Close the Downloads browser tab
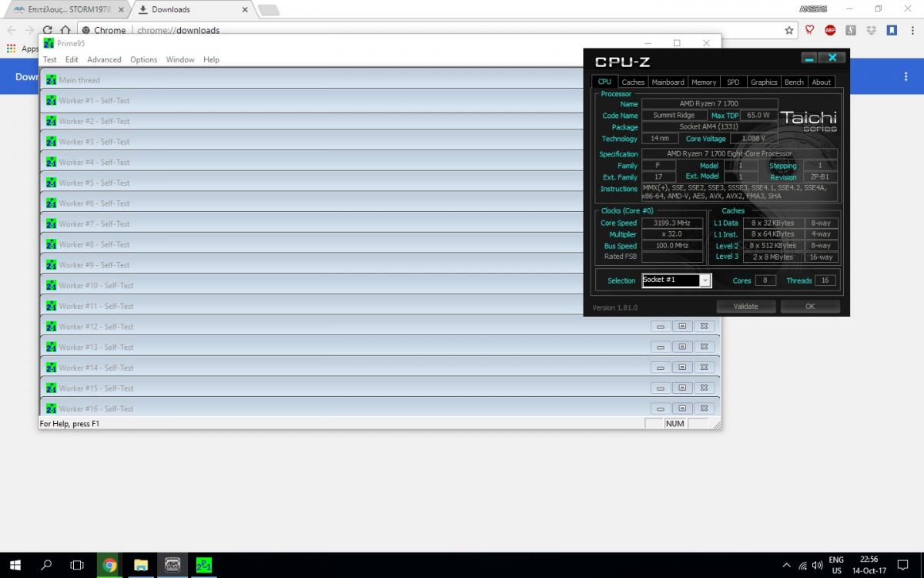 [x=246, y=9]
